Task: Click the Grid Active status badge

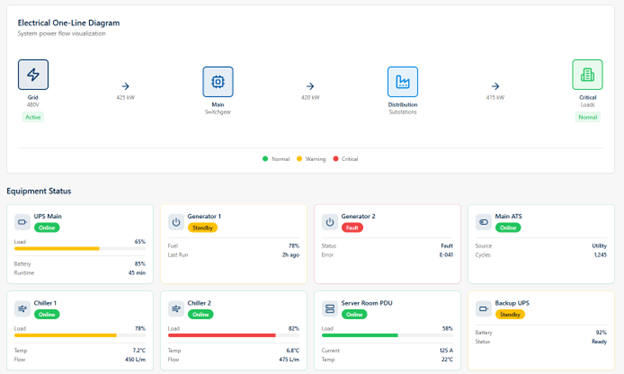Action: [33, 117]
